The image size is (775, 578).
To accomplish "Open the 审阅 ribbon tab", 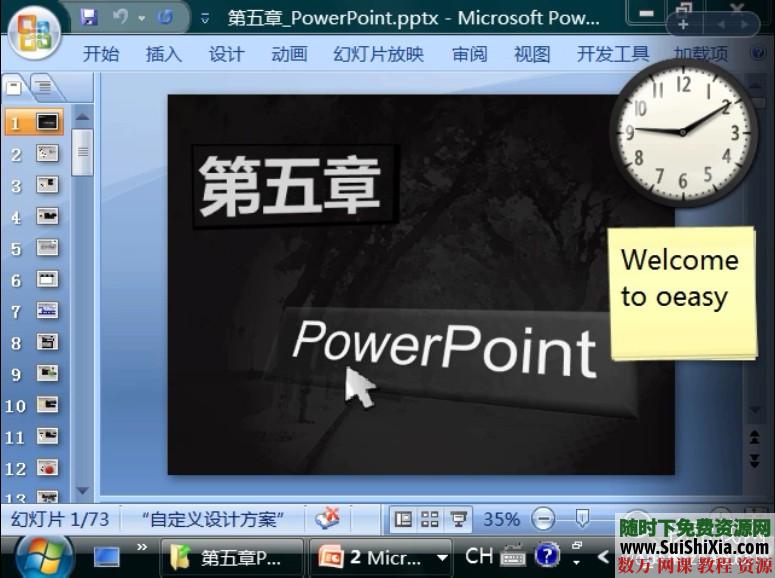I will coord(470,53).
